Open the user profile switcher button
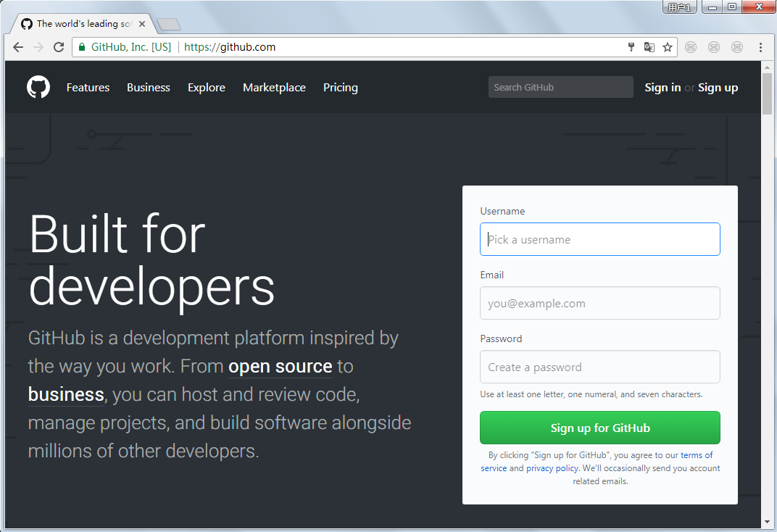Screen dimensions: 777x532 click(x=680, y=7)
